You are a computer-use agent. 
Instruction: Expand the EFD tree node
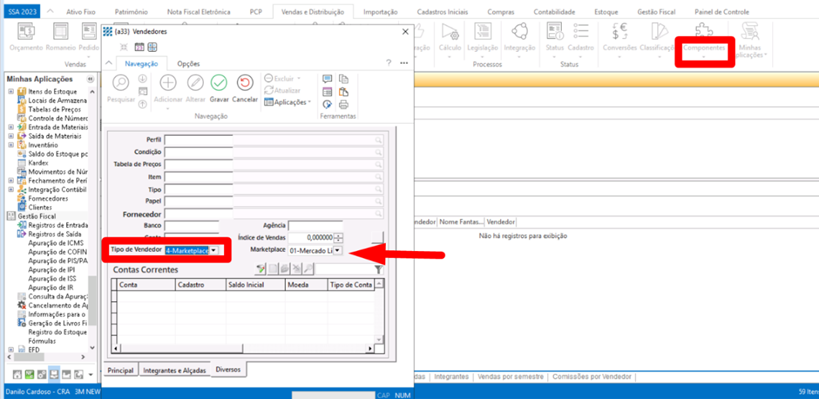click(10, 349)
